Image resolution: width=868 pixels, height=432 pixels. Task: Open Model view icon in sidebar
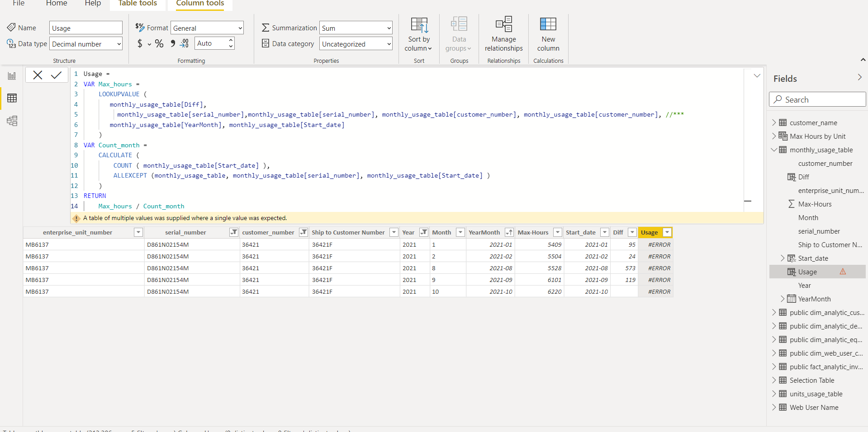click(x=12, y=121)
